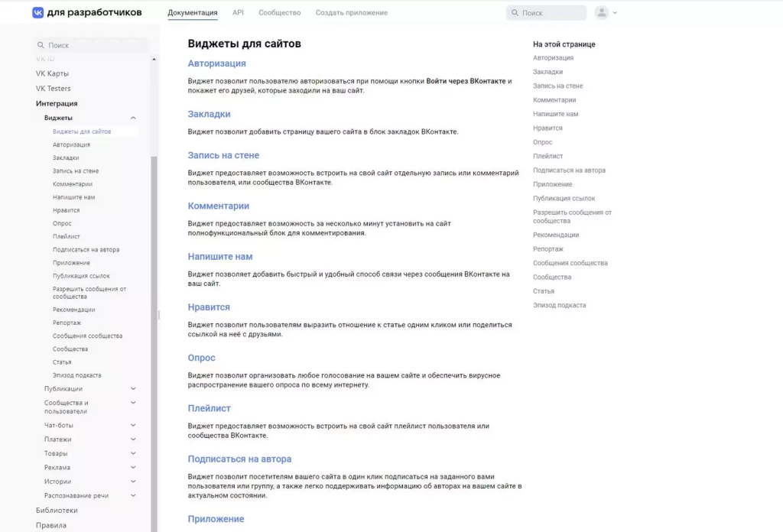Image resolution: width=783 pixels, height=532 pixels.
Task: Click the sidebar scroll-up arrow
Action: point(154,60)
